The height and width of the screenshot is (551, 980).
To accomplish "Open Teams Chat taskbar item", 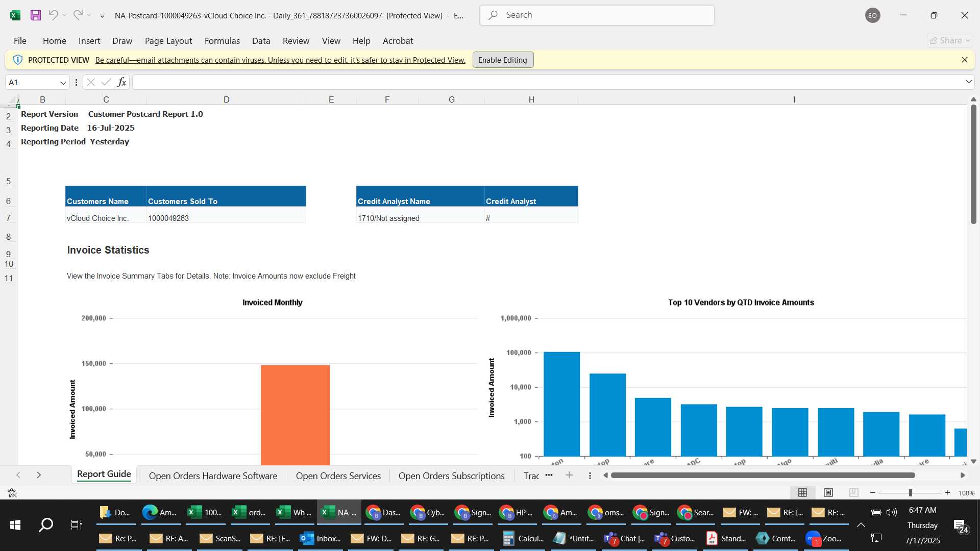I will coord(625,538).
